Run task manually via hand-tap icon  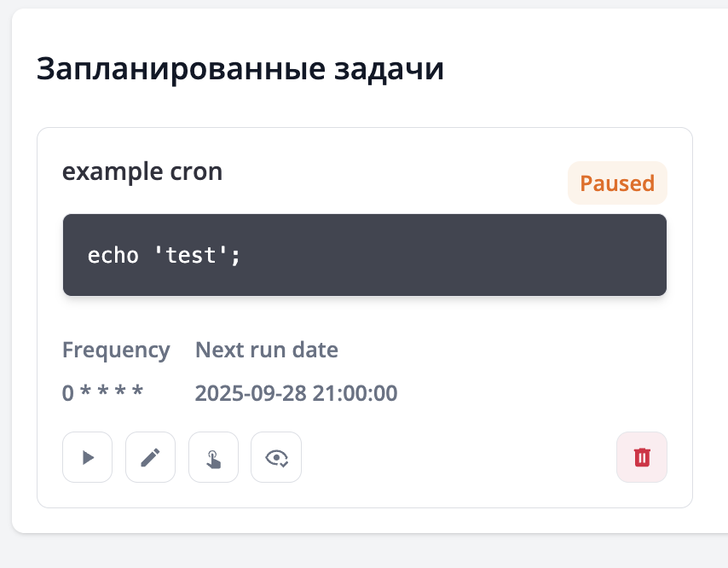pyautogui.click(x=213, y=457)
